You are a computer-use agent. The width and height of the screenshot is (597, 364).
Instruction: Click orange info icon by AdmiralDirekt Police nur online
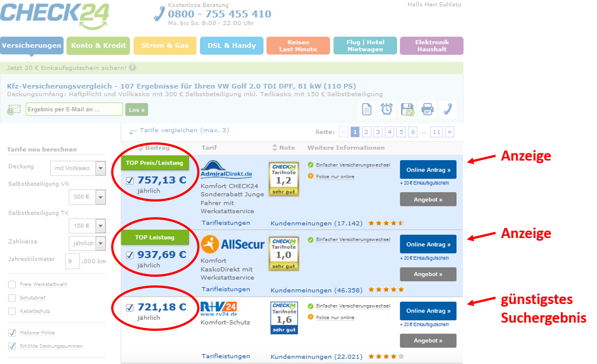[x=311, y=176]
